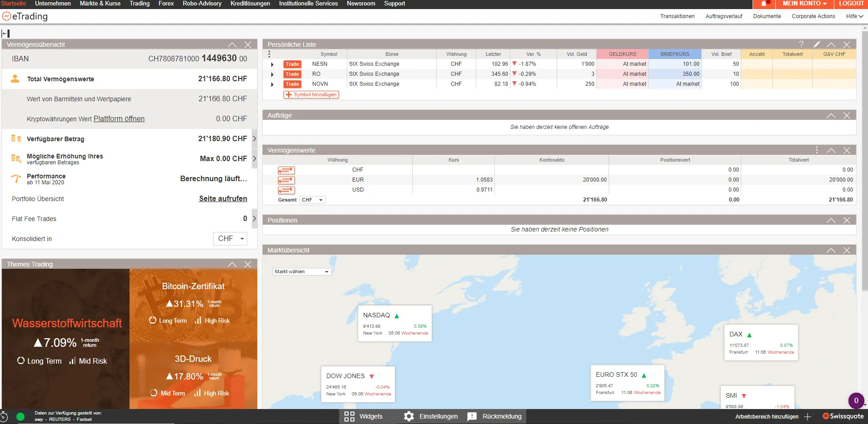Open Einstellungen gear settings
868x424 pixels.
point(409,416)
